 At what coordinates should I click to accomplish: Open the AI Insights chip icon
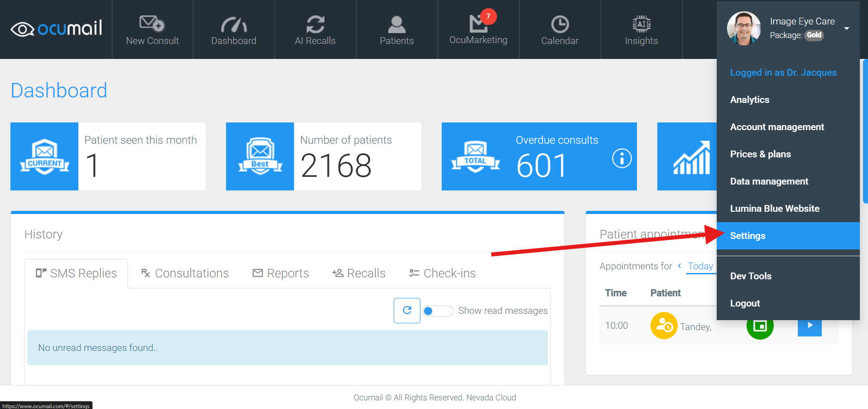click(641, 24)
